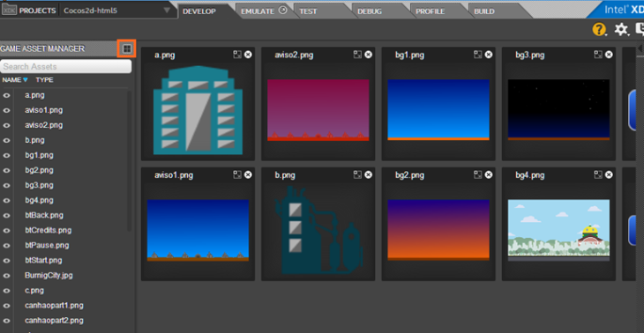
Task: Select the bg4.png daytime sky thumbnail
Action: point(558,230)
